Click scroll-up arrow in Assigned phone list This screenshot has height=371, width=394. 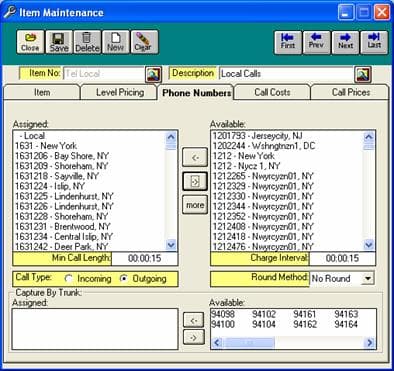point(171,136)
